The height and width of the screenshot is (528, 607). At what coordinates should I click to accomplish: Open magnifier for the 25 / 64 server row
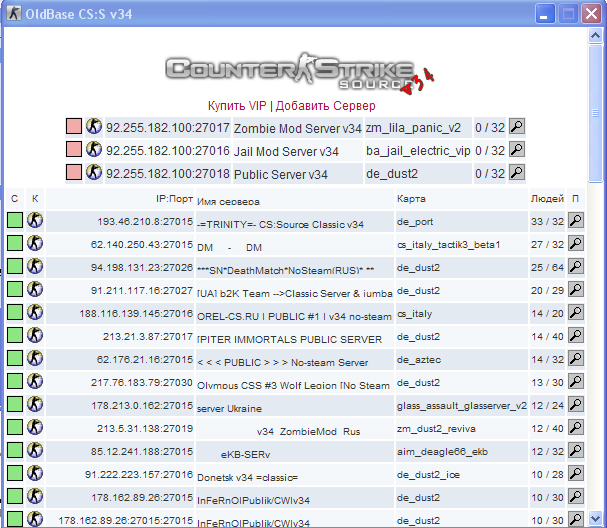point(576,266)
